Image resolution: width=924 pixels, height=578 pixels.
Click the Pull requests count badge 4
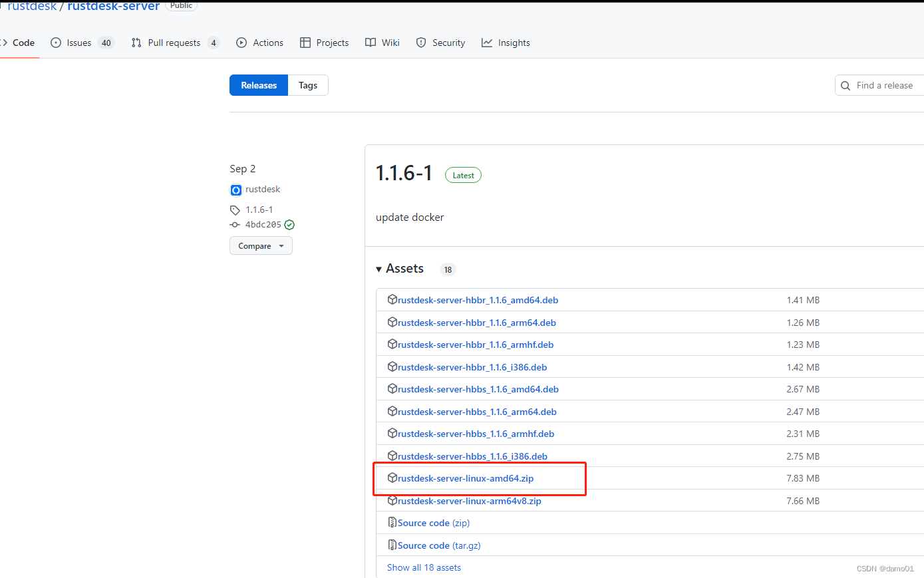[x=214, y=43]
